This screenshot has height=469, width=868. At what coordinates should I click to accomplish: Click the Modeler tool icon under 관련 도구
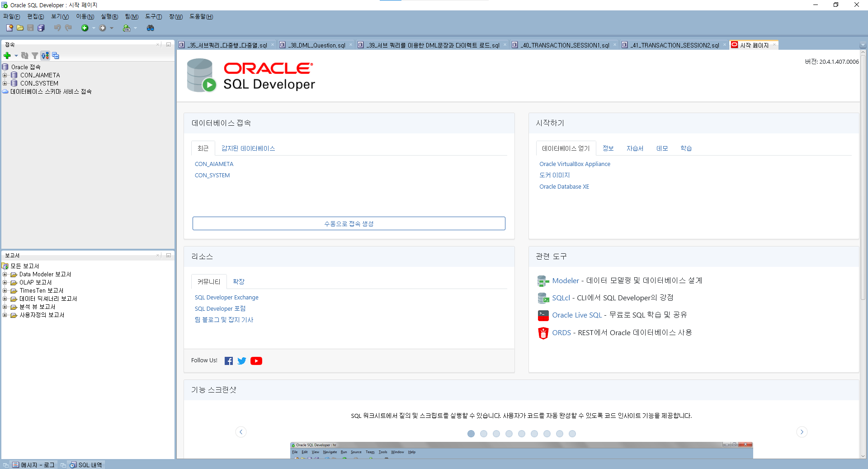pos(543,281)
